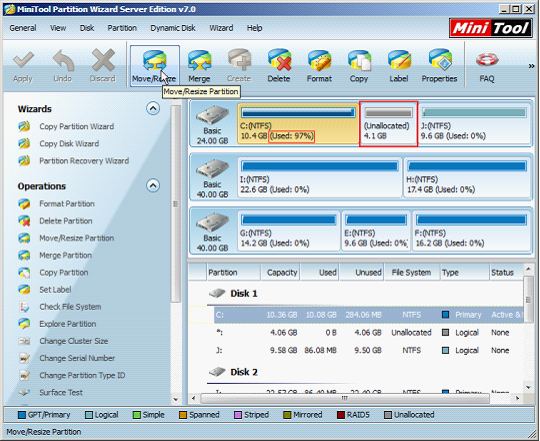Image resolution: width=540 pixels, height=441 pixels.
Task: Click Merge Partition icon in Operations
Action: [x=24, y=255]
